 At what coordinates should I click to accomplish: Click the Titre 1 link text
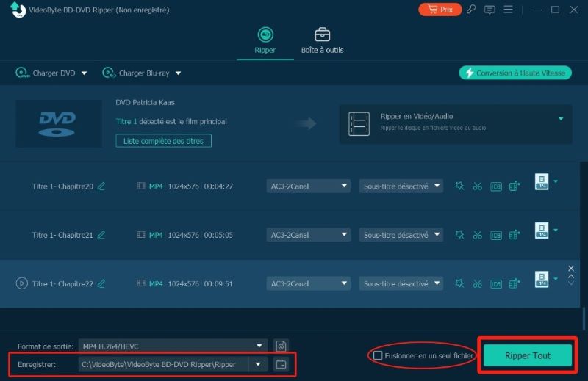point(126,121)
